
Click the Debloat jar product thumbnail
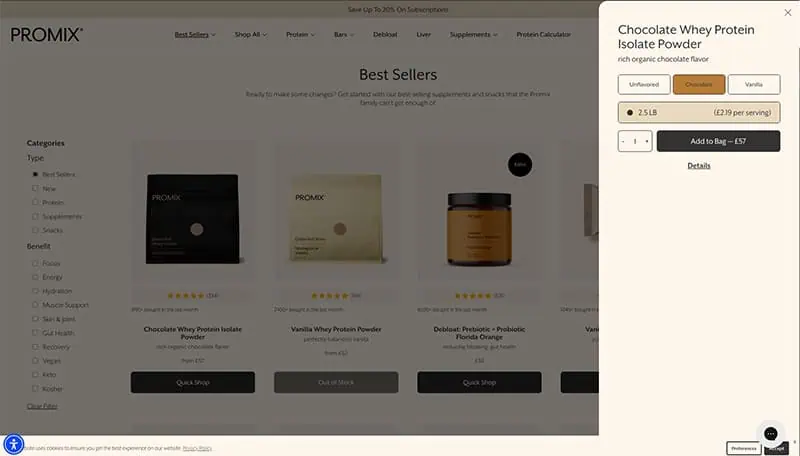479,229
